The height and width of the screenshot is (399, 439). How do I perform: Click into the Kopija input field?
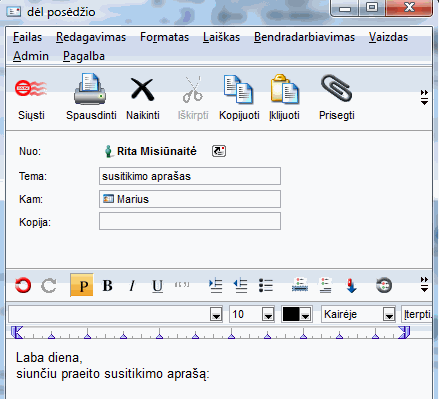tap(190, 221)
